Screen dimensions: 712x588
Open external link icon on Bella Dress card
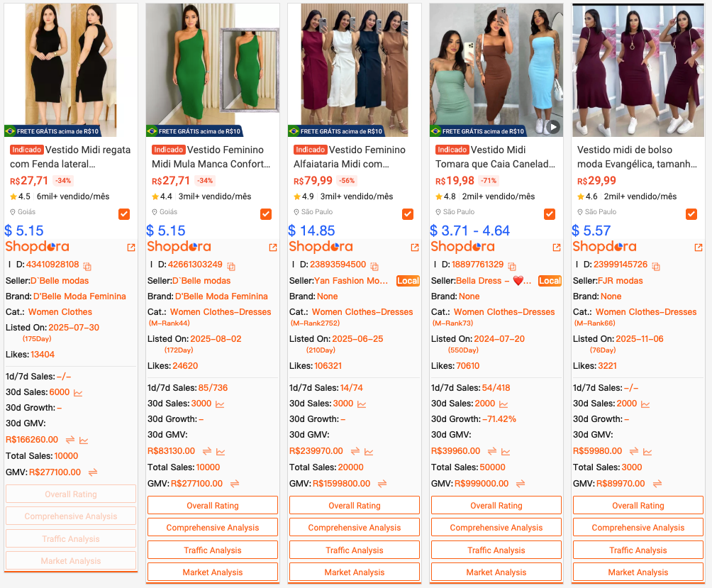(x=557, y=248)
